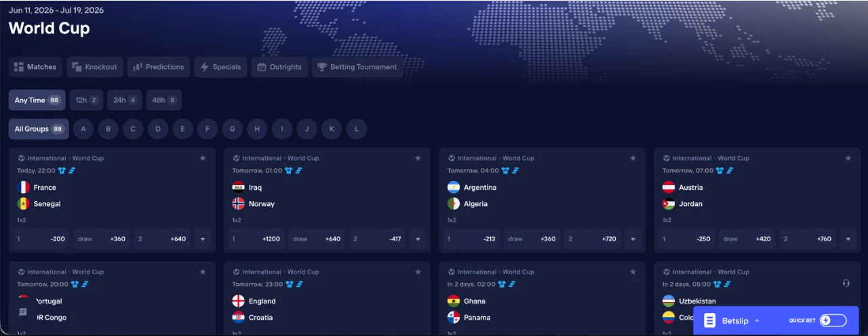Bet on Norway to win at -417
Image resolution: width=868 pixels, height=336 pixels.
pyautogui.click(x=377, y=239)
